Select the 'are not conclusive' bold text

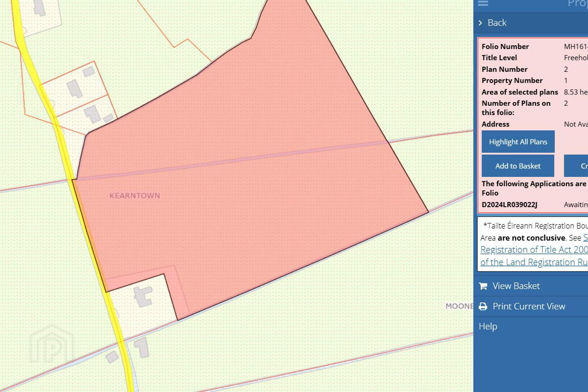pyautogui.click(x=531, y=238)
